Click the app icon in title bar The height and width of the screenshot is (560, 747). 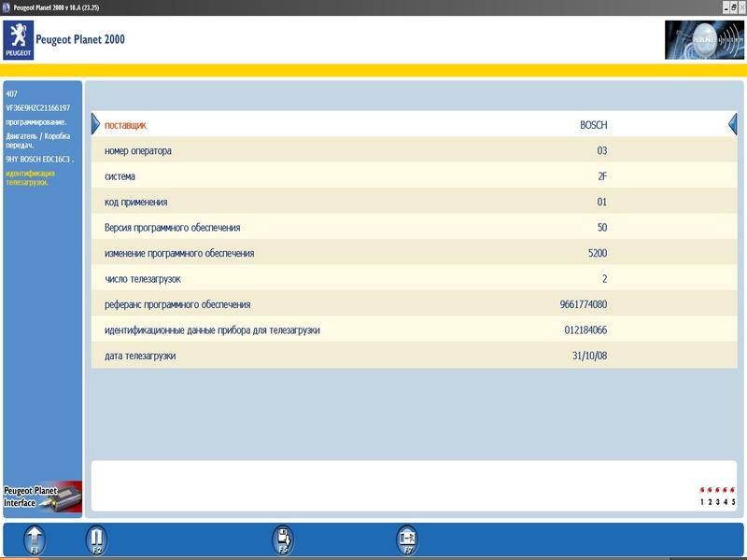click(6, 7)
